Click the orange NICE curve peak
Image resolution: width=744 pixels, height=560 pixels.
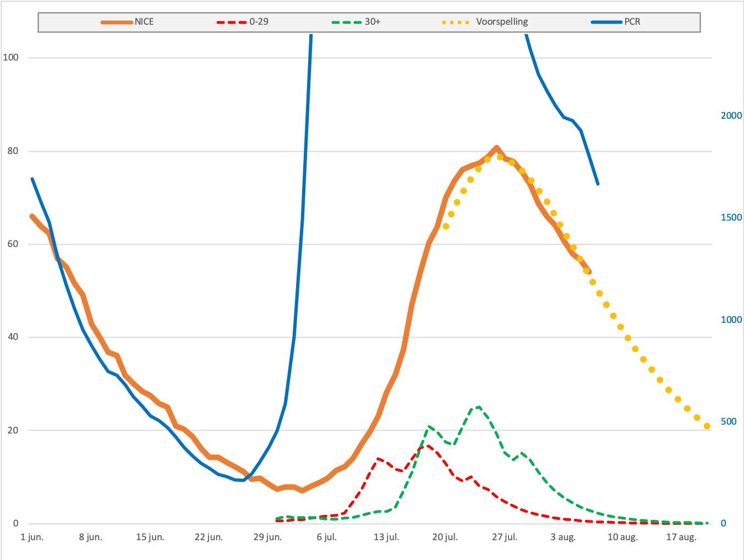pos(496,147)
